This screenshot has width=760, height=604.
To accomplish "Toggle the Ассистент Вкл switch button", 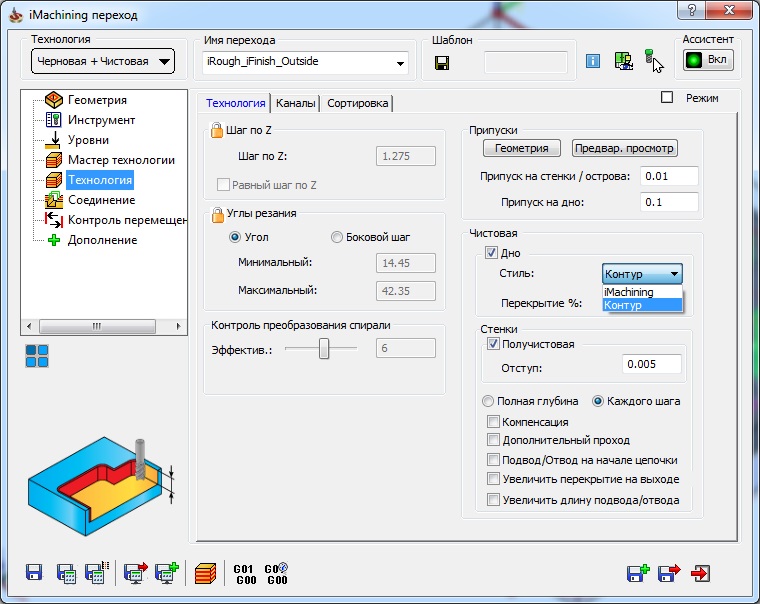I will click(x=708, y=60).
